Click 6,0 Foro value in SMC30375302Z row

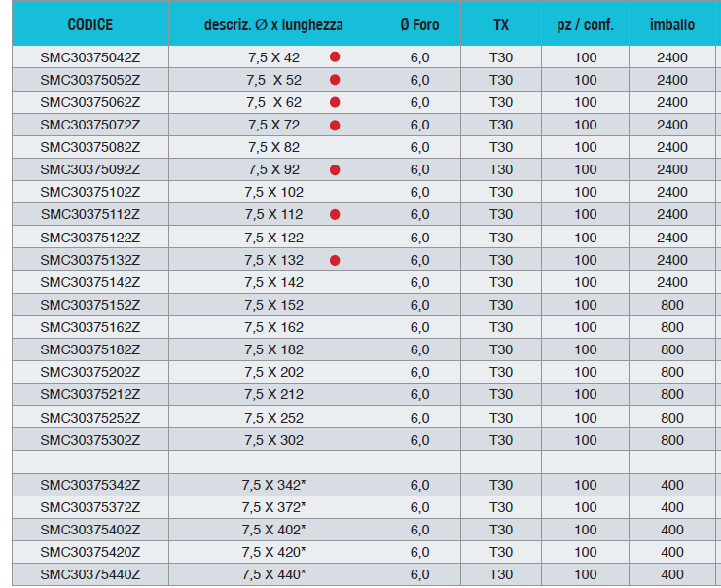(x=419, y=440)
